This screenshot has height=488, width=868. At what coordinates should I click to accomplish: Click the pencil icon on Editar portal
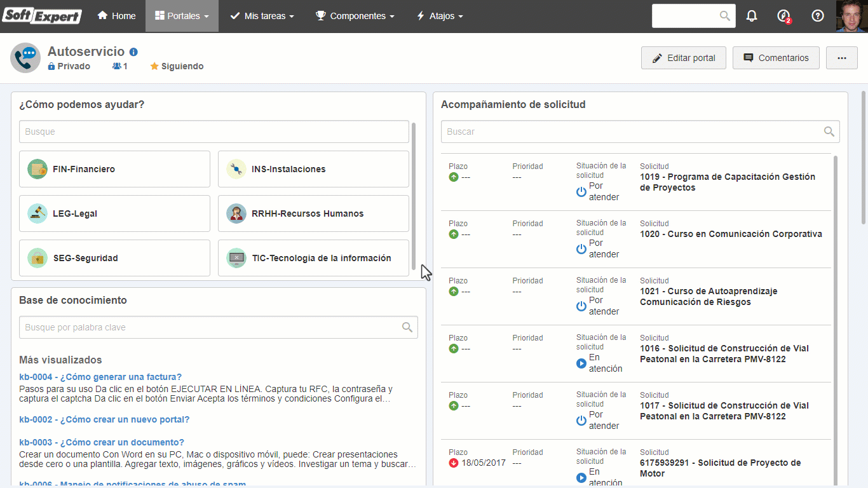click(x=657, y=58)
